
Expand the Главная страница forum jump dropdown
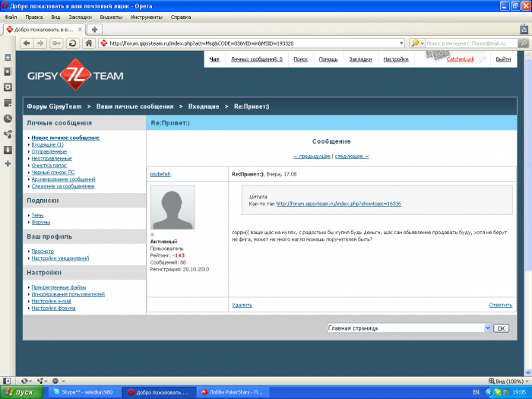click(488, 328)
